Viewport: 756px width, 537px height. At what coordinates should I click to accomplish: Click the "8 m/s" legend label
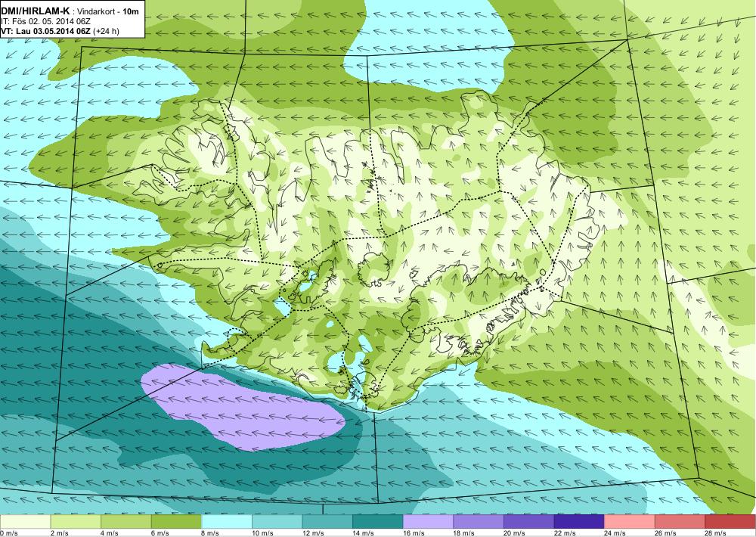(211, 533)
